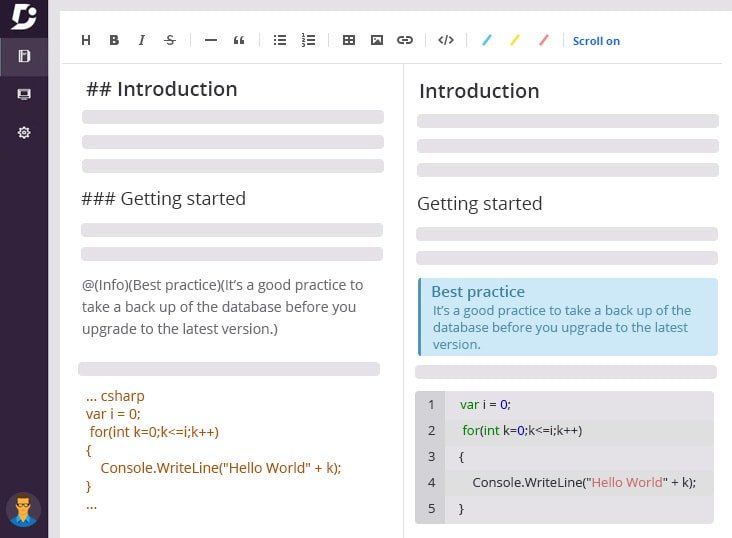Viewport: 732px width, 538px height.
Task: Click the user avatar at the bottom of the sidebar
Action: pos(23,510)
